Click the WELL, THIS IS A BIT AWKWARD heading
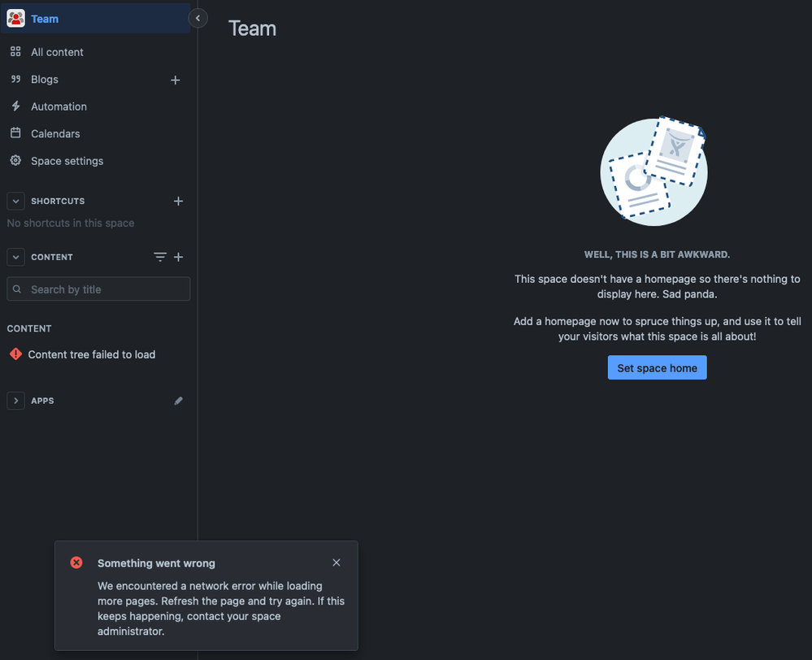Image resolution: width=812 pixels, height=660 pixels. (657, 254)
